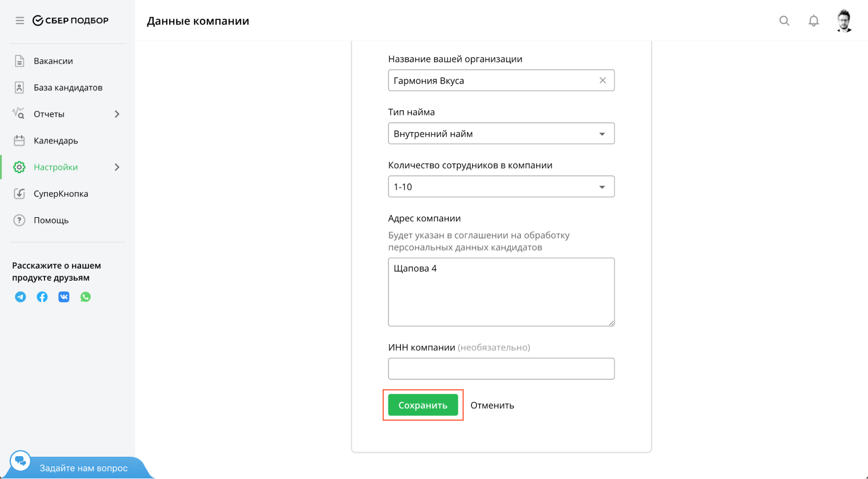Click the Отменить link
The height and width of the screenshot is (479, 868).
[x=492, y=405]
